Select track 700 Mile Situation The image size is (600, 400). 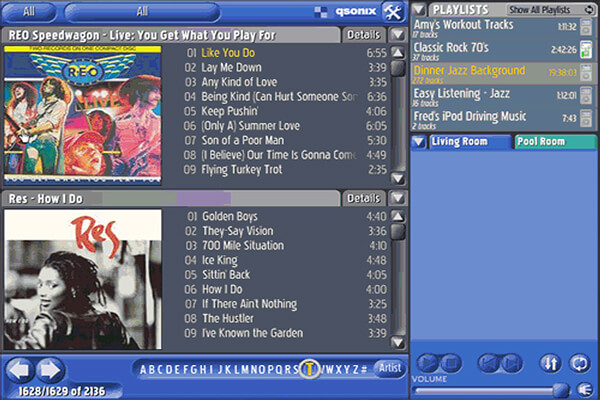click(285, 246)
